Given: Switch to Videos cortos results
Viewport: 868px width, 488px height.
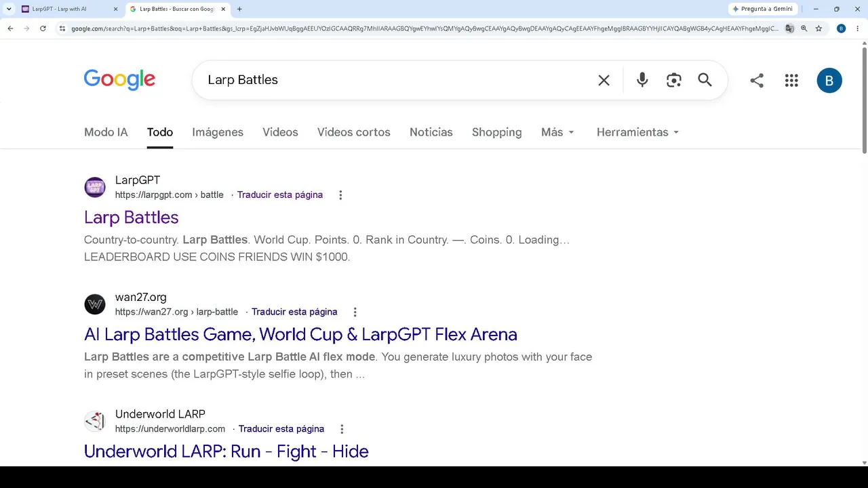Looking at the screenshot, I should point(354,132).
